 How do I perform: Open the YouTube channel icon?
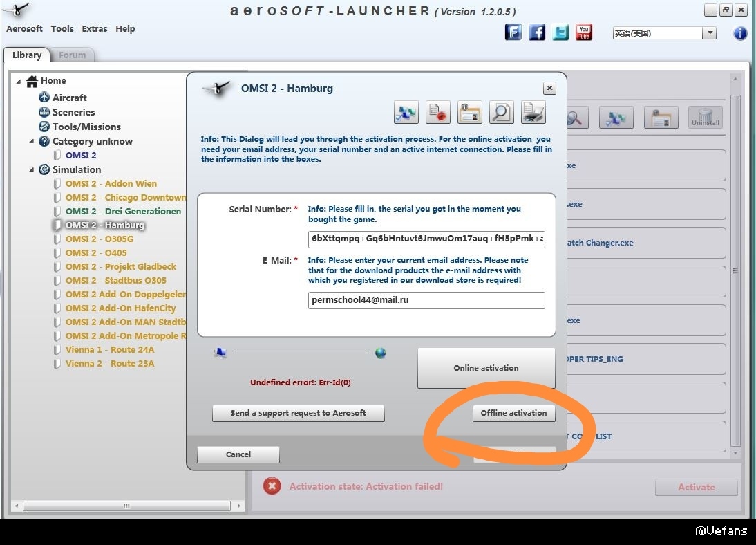pos(584,33)
